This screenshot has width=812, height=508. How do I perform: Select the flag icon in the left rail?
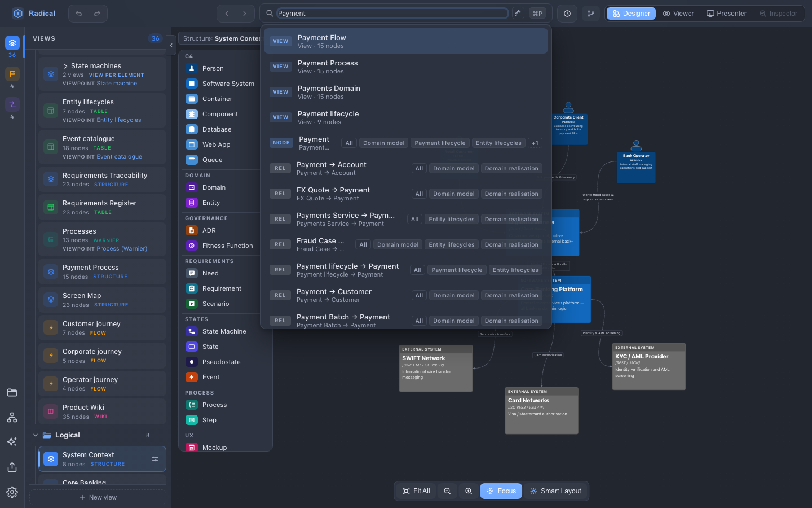[12, 74]
